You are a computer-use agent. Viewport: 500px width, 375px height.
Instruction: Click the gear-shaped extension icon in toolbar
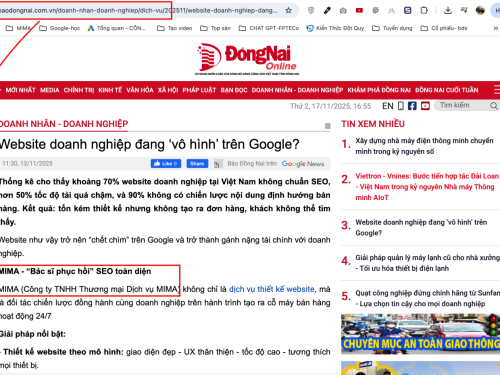click(x=375, y=10)
